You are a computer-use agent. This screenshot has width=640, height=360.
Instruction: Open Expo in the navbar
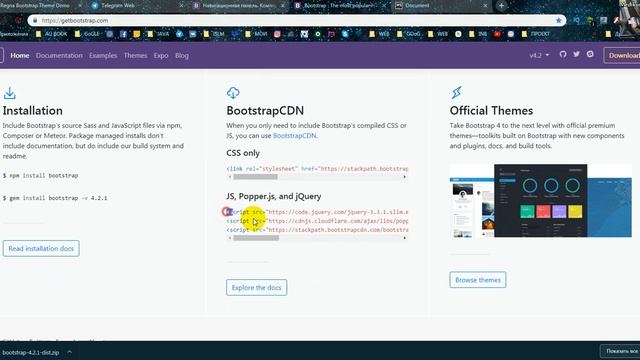coord(161,56)
